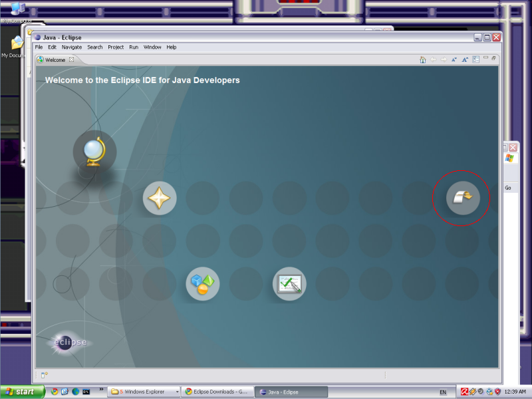Image resolution: width=532 pixels, height=399 pixels.
Task: Click the eclipse logo at bottom left
Action: click(70, 342)
